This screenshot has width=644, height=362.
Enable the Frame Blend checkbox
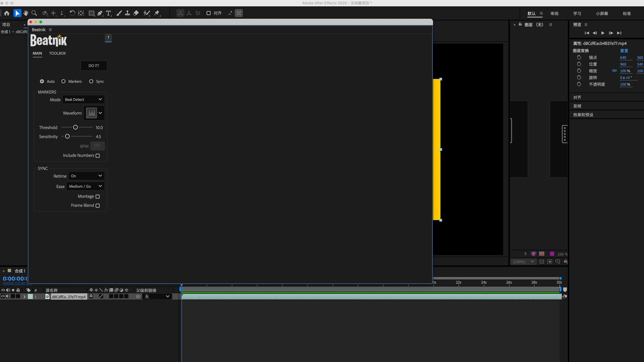98,205
